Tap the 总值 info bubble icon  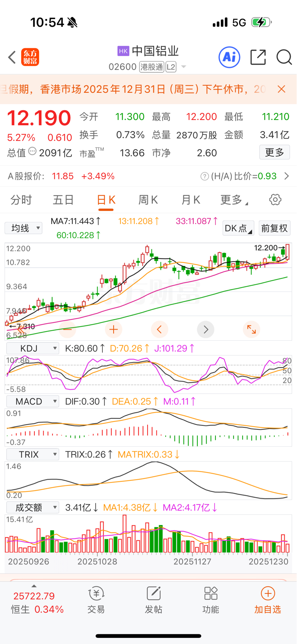[32, 152]
